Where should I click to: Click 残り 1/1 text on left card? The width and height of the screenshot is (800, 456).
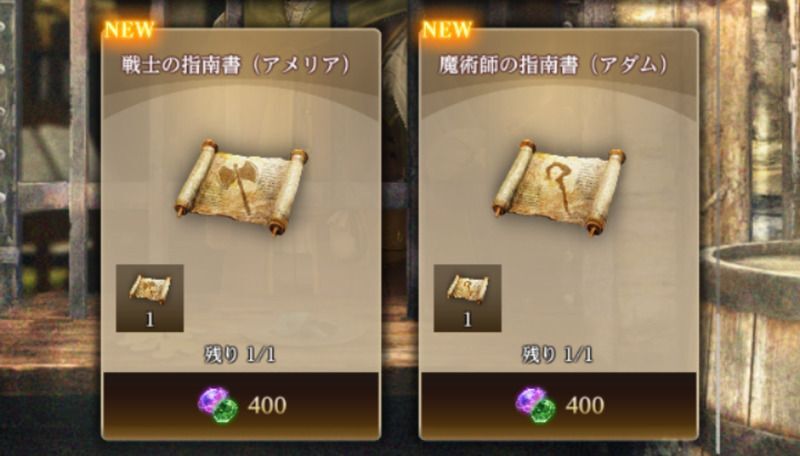[x=240, y=354]
